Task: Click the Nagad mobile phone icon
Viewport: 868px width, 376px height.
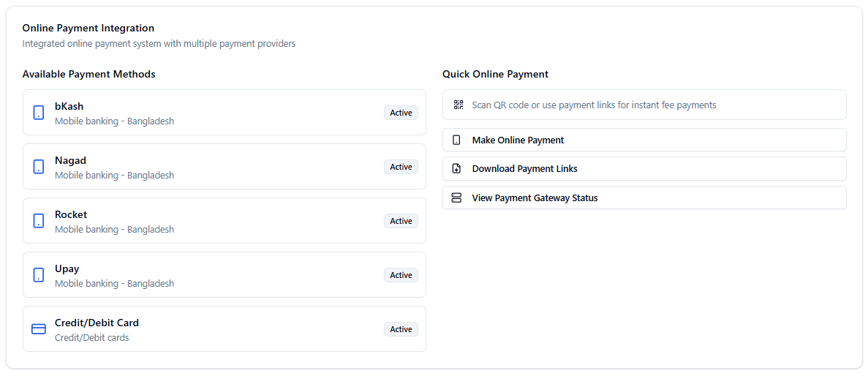Action: tap(39, 167)
